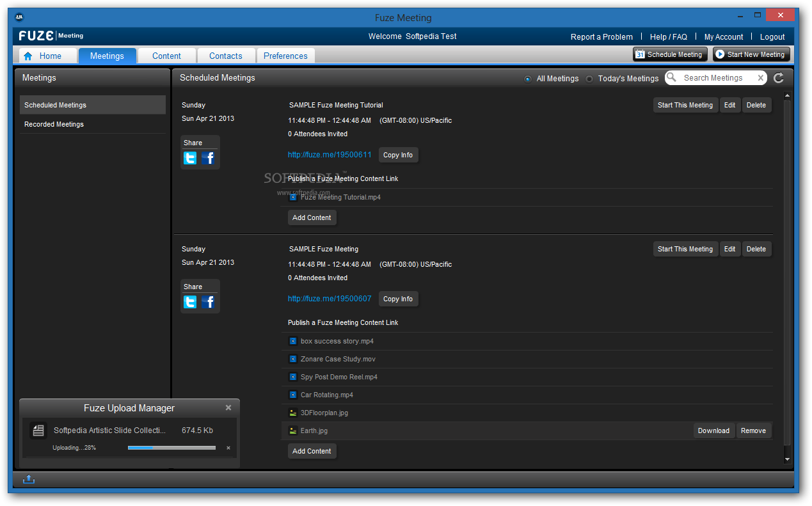This screenshot has height=506, width=812.
Task: Go to the Contacts tab
Action: point(226,56)
